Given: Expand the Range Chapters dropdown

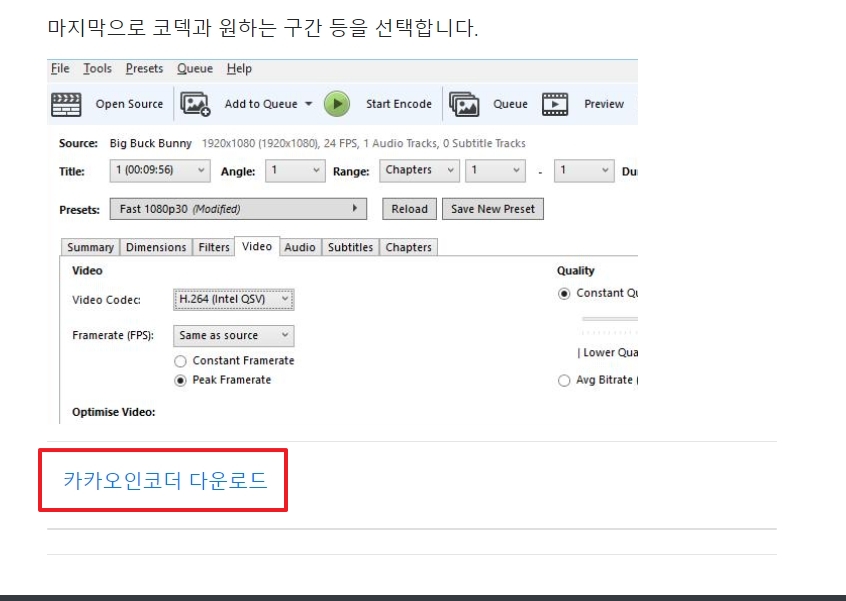Looking at the screenshot, I should pyautogui.click(x=419, y=170).
